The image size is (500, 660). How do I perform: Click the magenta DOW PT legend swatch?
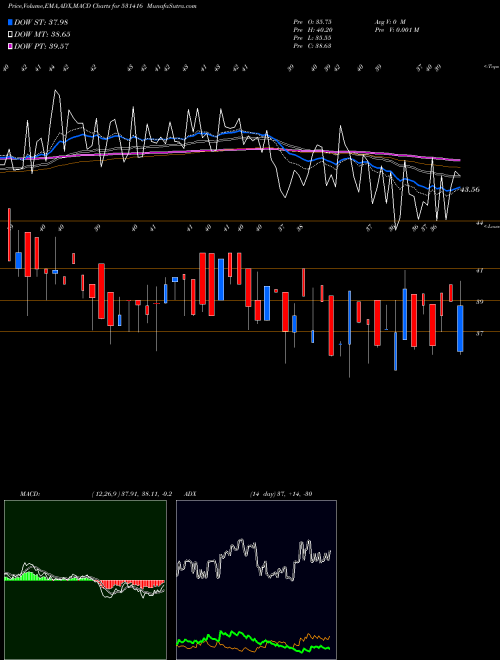[x=10, y=47]
